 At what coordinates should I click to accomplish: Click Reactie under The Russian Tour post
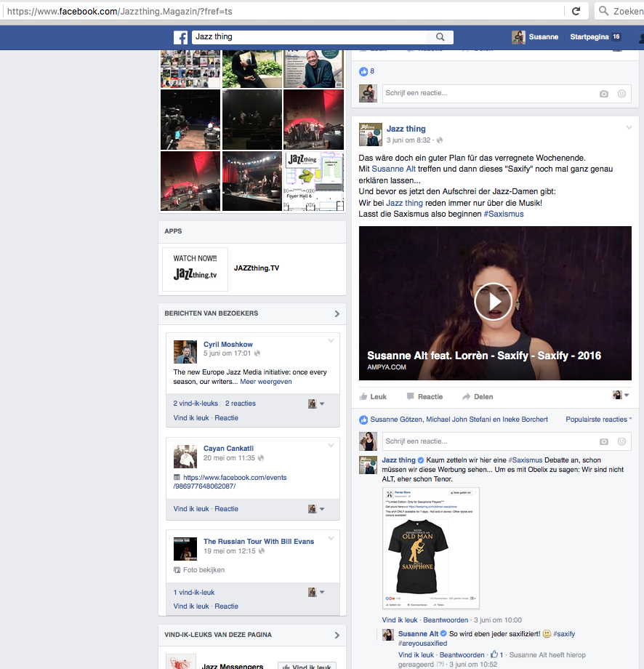coord(226,606)
